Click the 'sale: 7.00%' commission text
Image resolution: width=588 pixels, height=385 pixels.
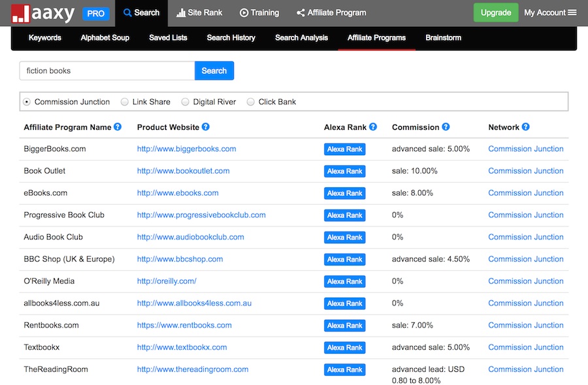pyautogui.click(x=412, y=326)
